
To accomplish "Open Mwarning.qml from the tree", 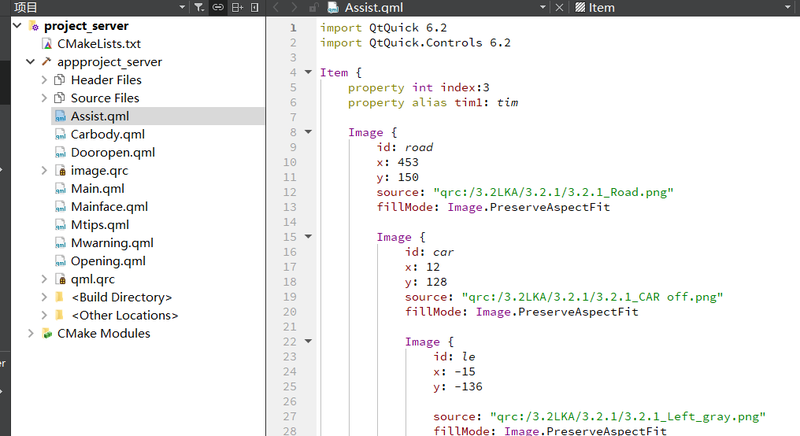I will pos(112,243).
